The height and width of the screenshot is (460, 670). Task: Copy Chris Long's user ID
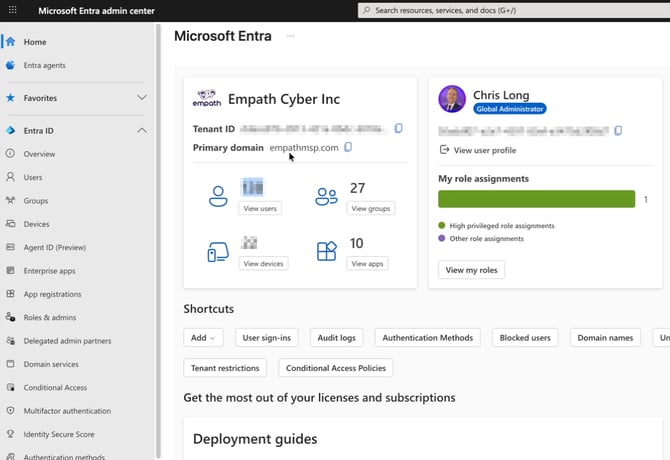[618, 131]
